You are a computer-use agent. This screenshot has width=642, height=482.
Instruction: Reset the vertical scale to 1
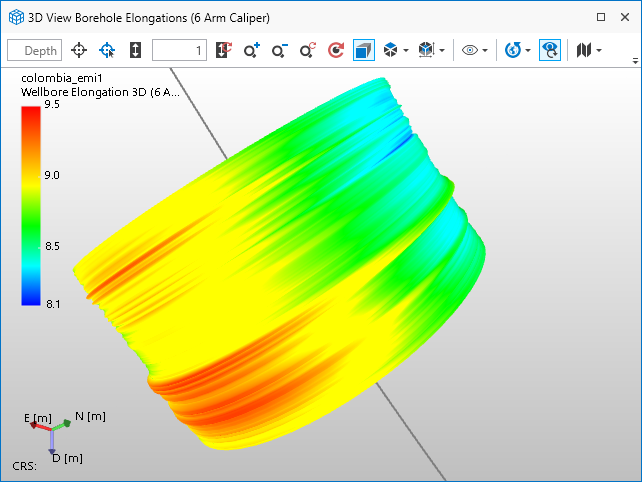[x=224, y=50]
